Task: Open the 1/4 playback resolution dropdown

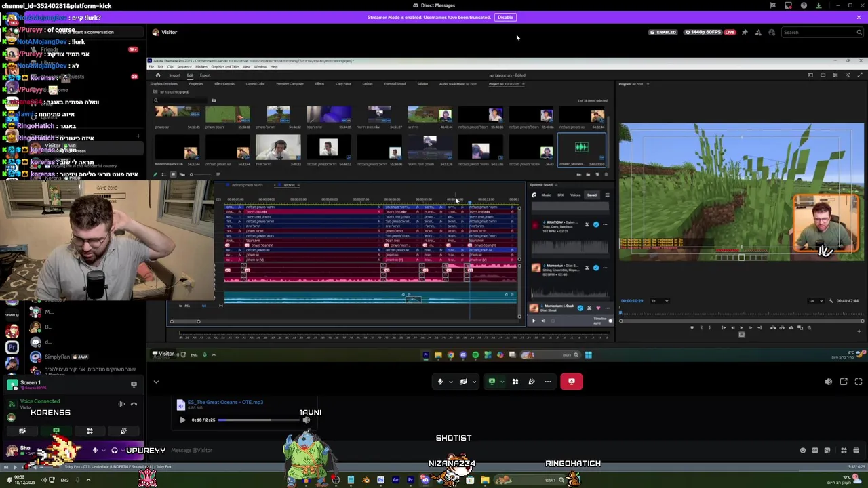Action: (x=816, y=301)
